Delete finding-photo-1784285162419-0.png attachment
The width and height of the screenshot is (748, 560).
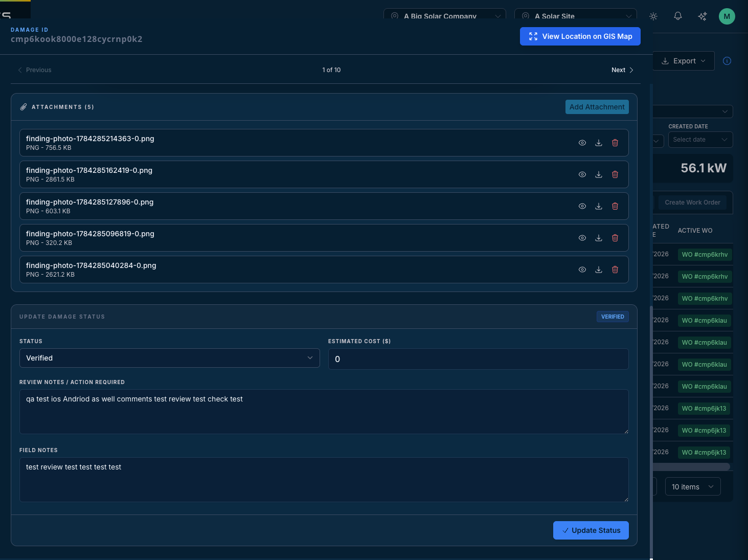[x=615, y=174]
